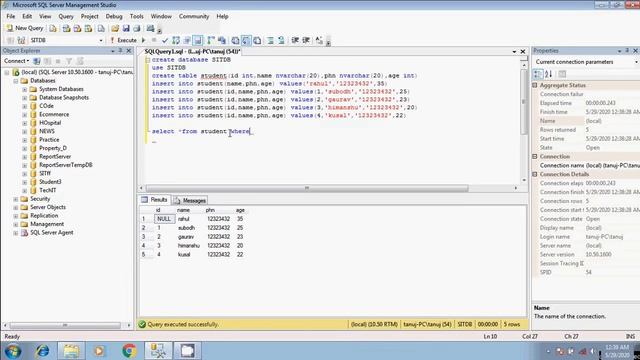Open the Activity Monitor toolbar icon
The image size is (640, 360).
point(151,28)
